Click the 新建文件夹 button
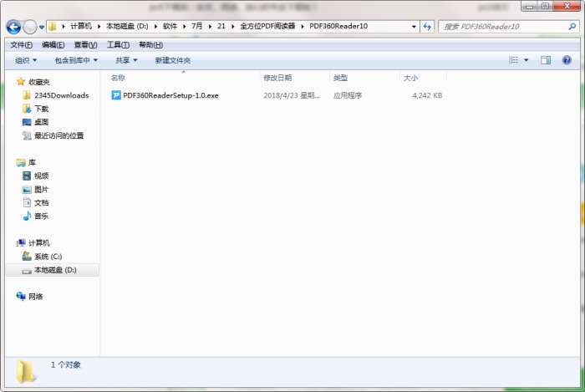Viewport: 585px width, 392px height. pos(173,60)
